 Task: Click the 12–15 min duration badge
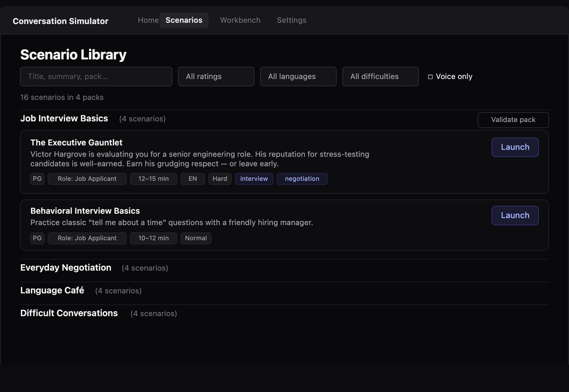[154, 179]
